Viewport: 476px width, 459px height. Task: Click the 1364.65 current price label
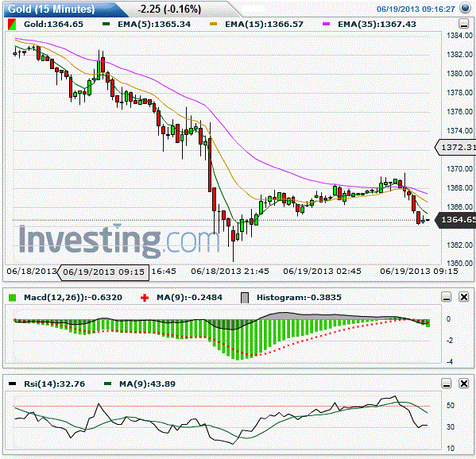[x=456, y=219]
